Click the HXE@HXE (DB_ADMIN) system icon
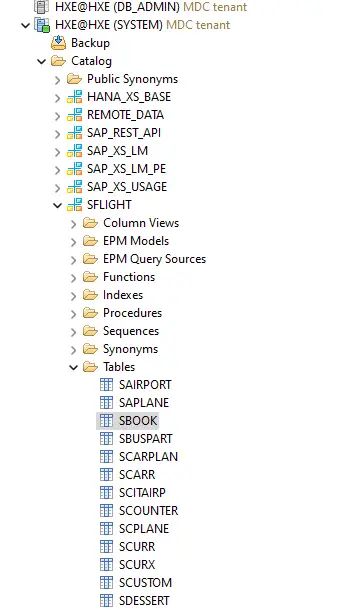The width and height of the screenshot is (361, 610). 42,6
